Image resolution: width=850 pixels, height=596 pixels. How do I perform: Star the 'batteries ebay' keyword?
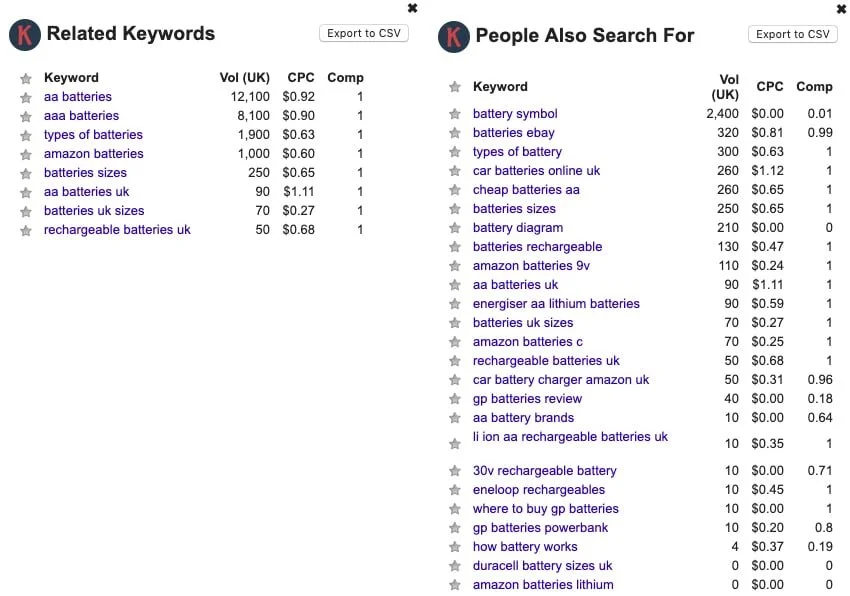(455, 133)
